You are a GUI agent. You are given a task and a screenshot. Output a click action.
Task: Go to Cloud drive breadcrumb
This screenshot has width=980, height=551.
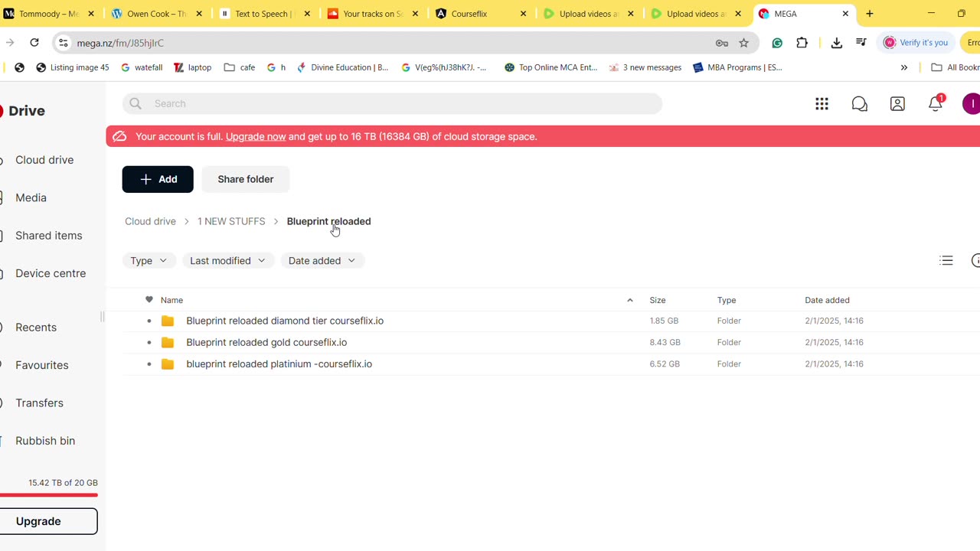pos(150,222)
